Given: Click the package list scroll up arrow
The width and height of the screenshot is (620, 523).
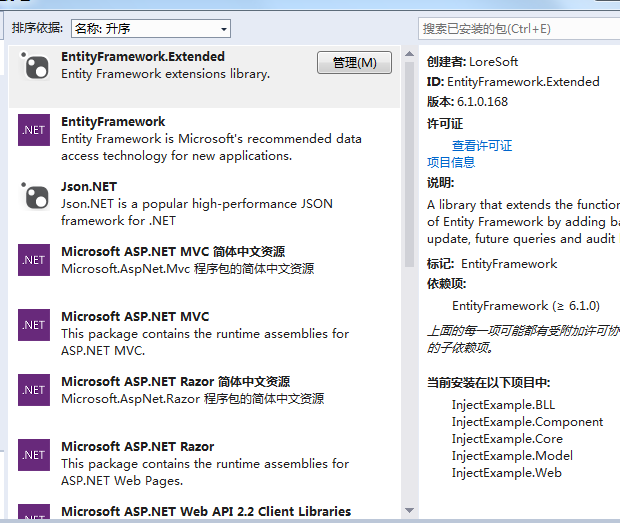Looking at the screenshot, I should pos(409,54).
